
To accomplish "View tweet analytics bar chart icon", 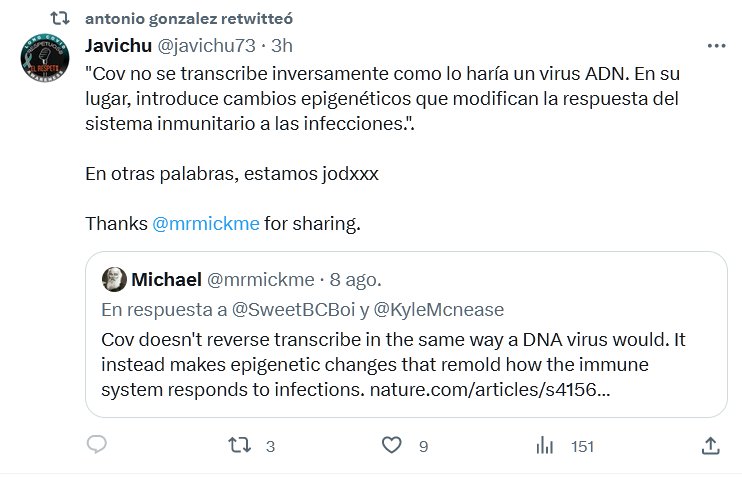I will 546,446.
